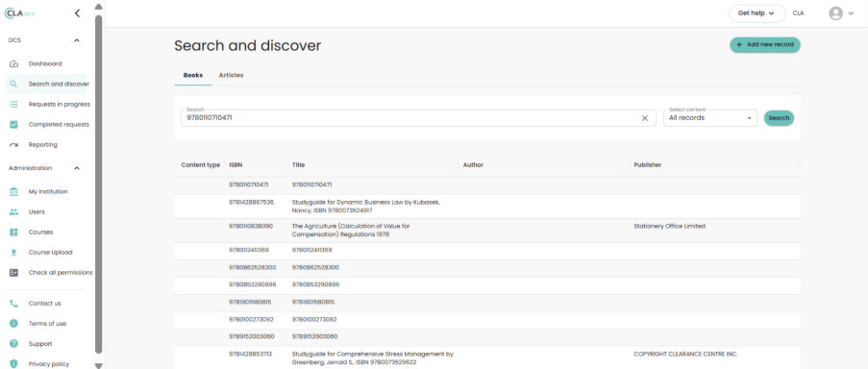Screen dimensions: 868x369
Task: Click the Completed requests checkmark icon
Action: (13, 125)
